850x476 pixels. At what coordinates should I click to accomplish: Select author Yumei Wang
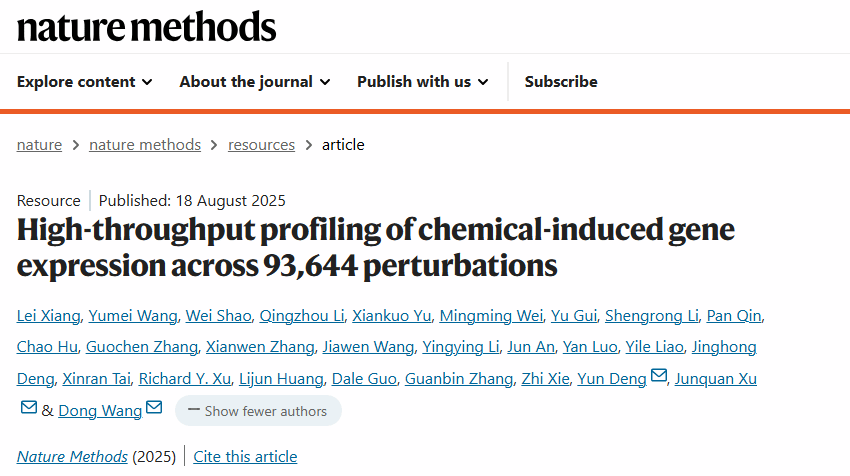coord(130,317)
